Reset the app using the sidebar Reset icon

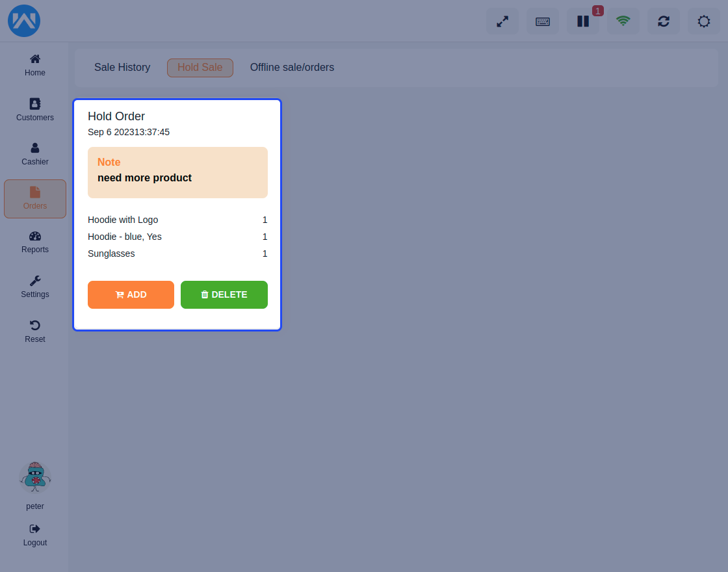[34, 330]
